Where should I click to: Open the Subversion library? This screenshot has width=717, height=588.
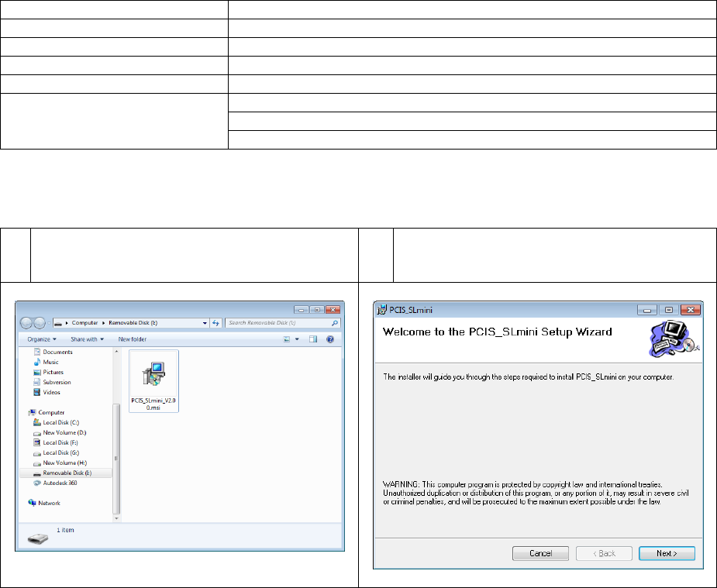tap(52, 382)
